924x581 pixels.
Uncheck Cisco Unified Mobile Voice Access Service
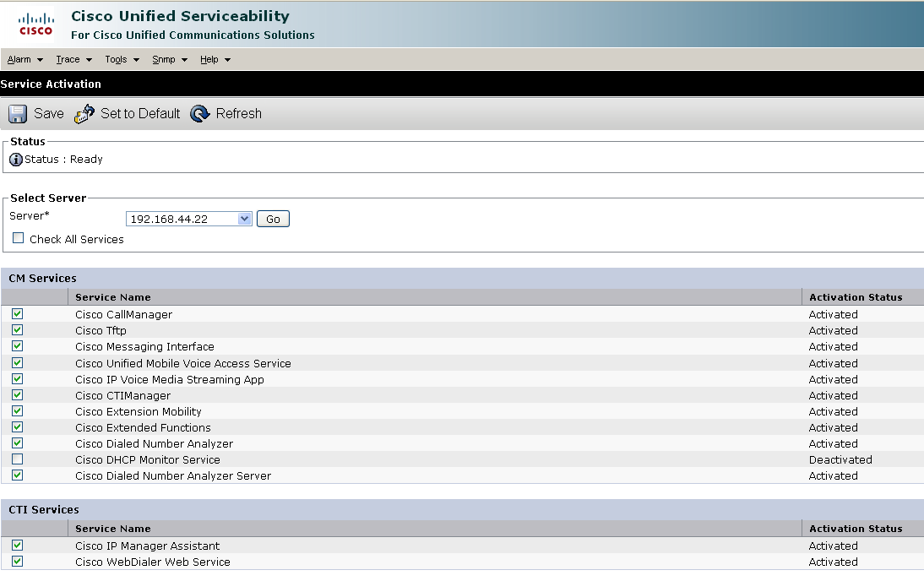pyautogui.click(x=18, y=363)
